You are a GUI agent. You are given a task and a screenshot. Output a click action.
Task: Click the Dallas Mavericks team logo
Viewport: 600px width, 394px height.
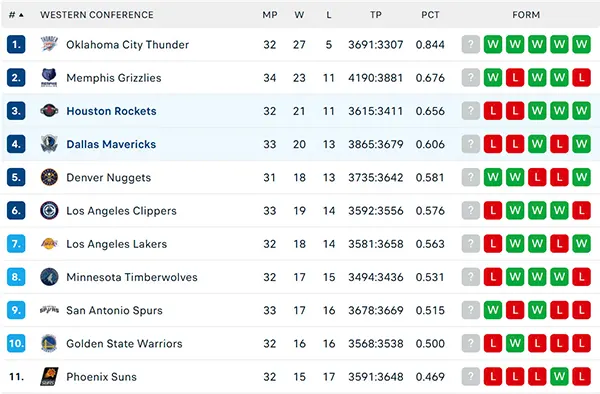tap(49, 144)
